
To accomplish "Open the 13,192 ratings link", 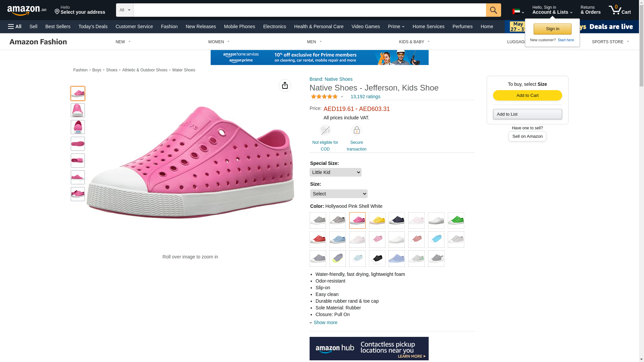I will pyautogui.click(x=365, y=97).
